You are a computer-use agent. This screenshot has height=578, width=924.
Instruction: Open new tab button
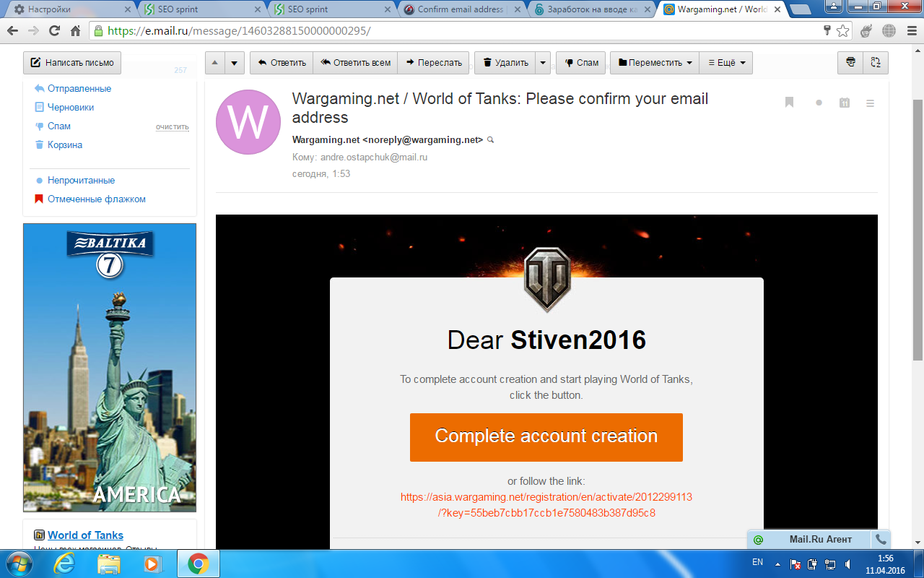point(800,9)
